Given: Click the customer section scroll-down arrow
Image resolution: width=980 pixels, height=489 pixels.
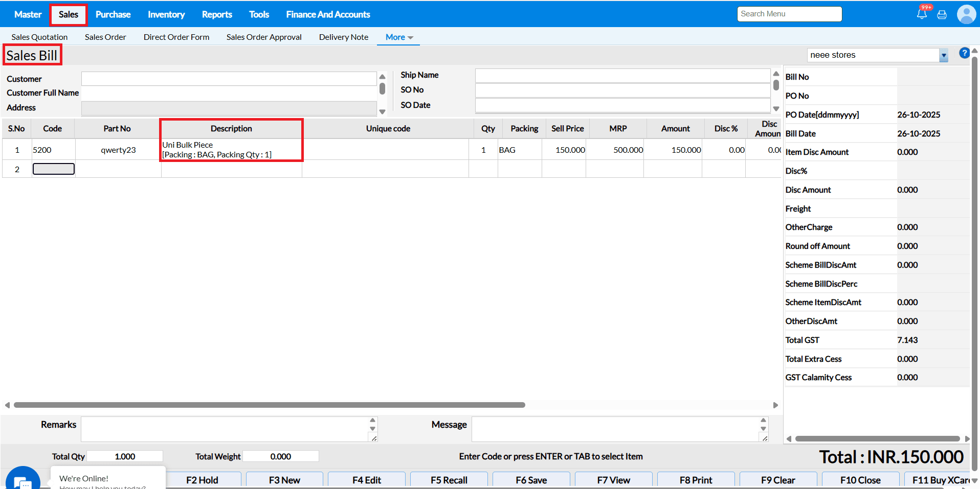Looking at the screenshot, I should (x=382, y=112).
